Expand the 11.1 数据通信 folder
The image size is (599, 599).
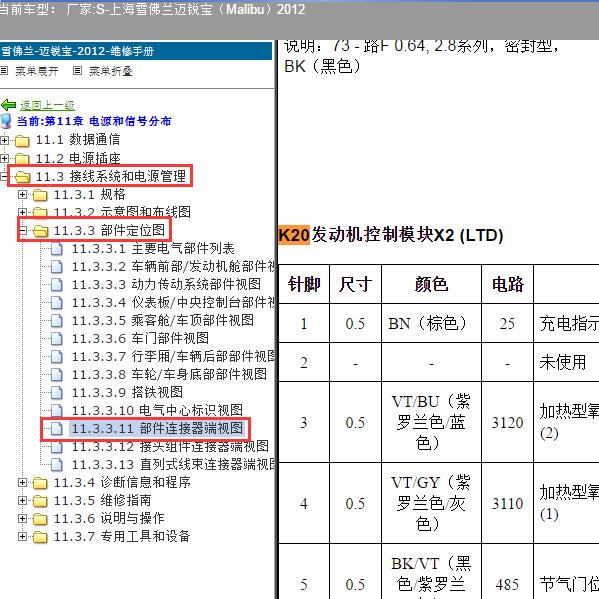pyautogui.click(x=4, y=140)
